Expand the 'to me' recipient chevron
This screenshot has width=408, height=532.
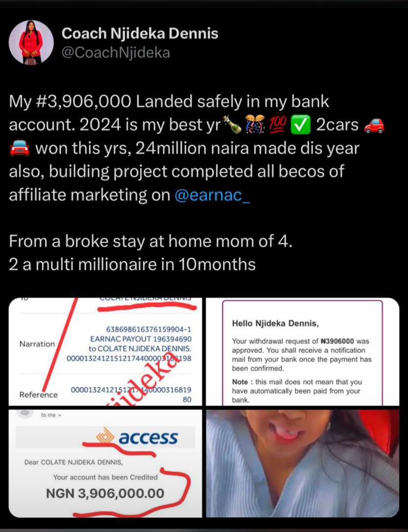point(60,415)
